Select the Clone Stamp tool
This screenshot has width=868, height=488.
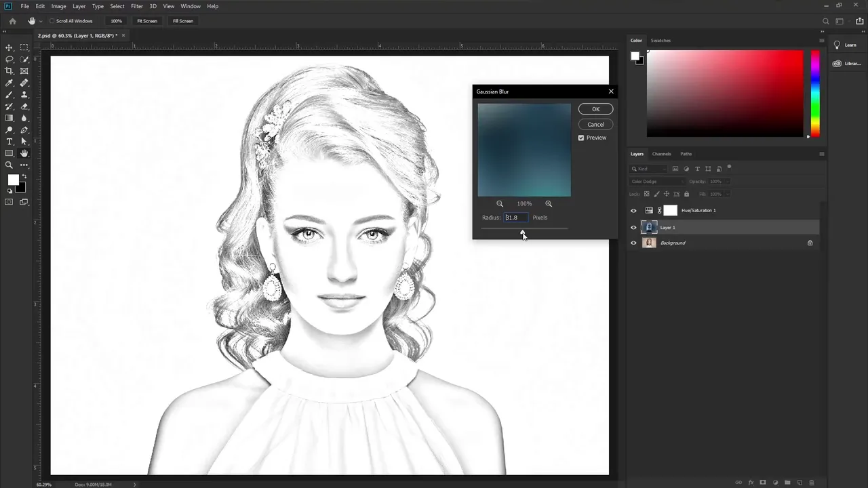(24, 95)
